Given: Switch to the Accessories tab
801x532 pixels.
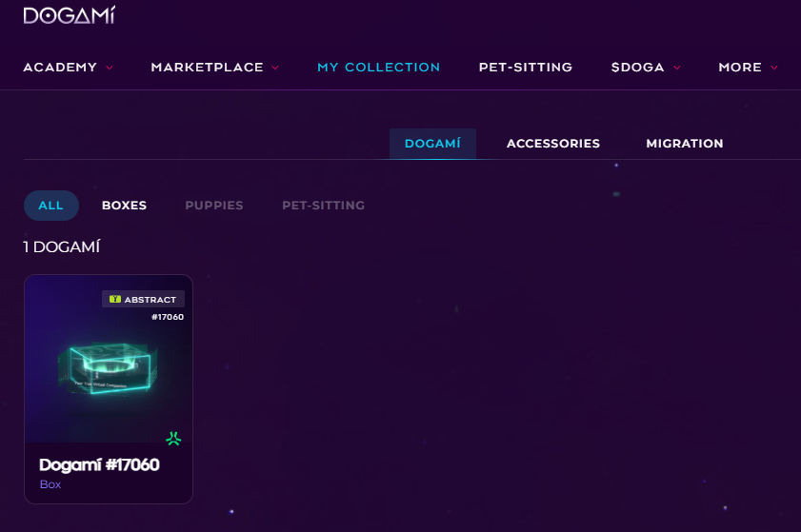Looking at the screenshot, I should coord(553,144).
